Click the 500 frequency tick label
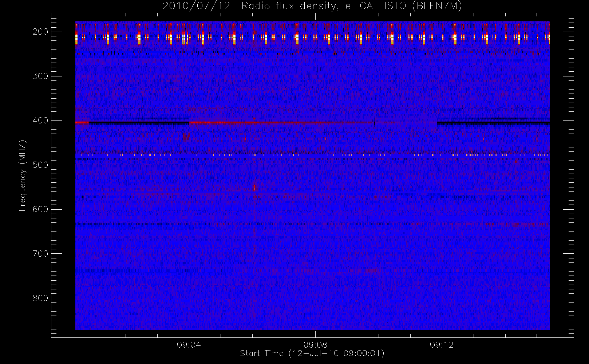This screenshot has height=364, width=589. (40, 165)
